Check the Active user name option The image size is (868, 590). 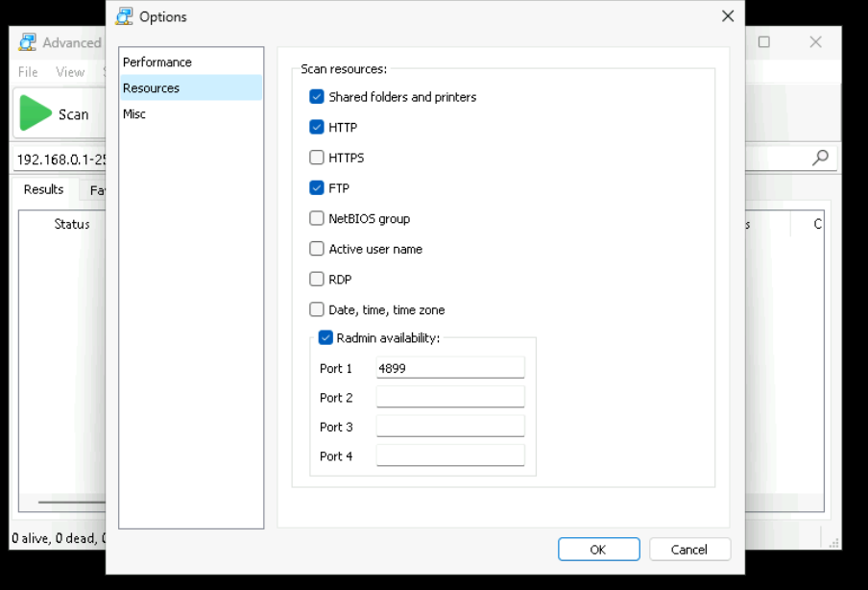[x=317, y=249]
